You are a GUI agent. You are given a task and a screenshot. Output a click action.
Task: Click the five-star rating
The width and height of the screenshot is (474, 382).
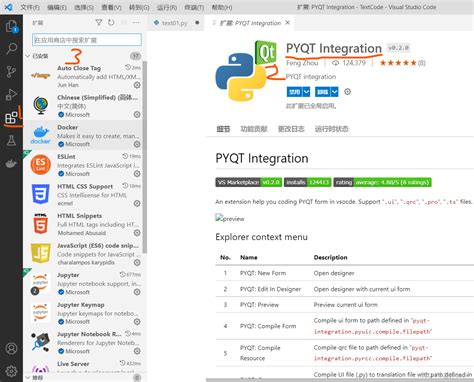pos(398,63)
